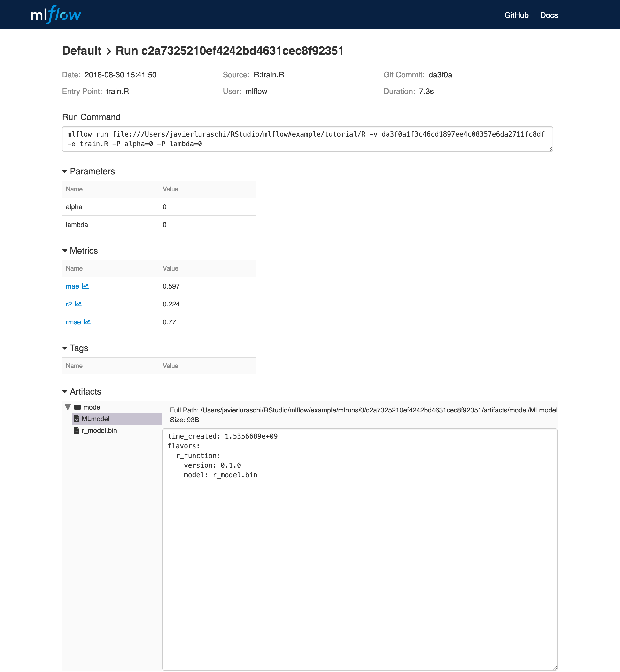Collapse the Tags section
Image resolution: width=620 pixels, height=672 pixels.
pos(65,348)
